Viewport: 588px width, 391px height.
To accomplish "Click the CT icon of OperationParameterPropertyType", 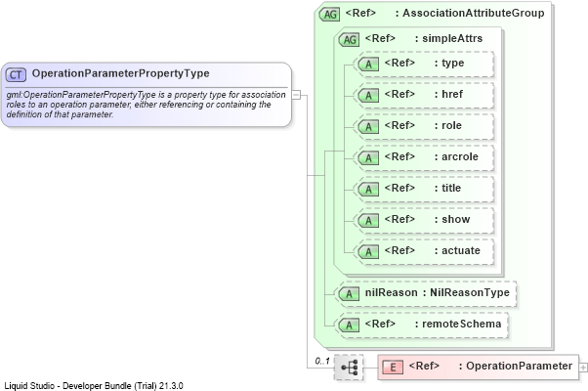I will [x=16, y=74].
